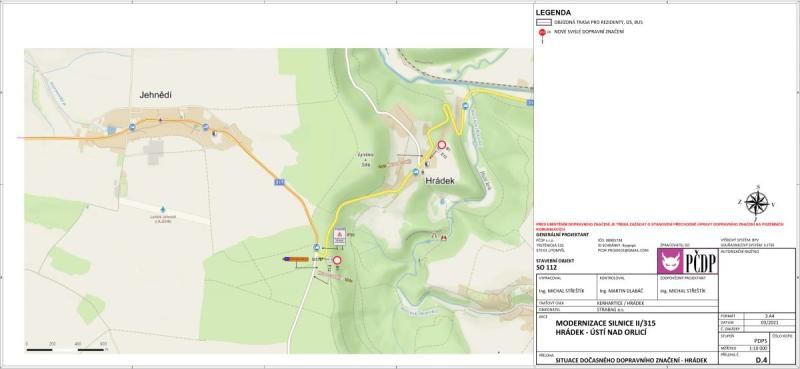Select the Hrádek village label
800x369 pixels.
pos(439,181)
